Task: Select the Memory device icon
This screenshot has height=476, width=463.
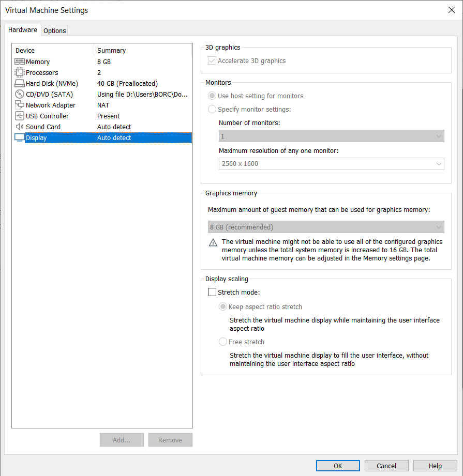Action: point(19,62)
